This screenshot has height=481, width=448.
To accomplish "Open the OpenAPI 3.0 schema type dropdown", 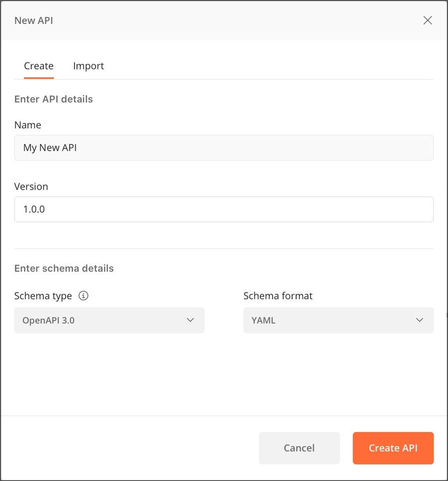I will (x=109, y=320).
